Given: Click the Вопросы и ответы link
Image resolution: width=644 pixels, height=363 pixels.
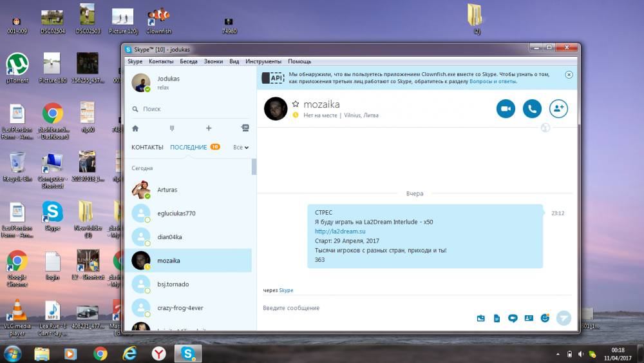Looking at the screenshot, I should point(493,82).
